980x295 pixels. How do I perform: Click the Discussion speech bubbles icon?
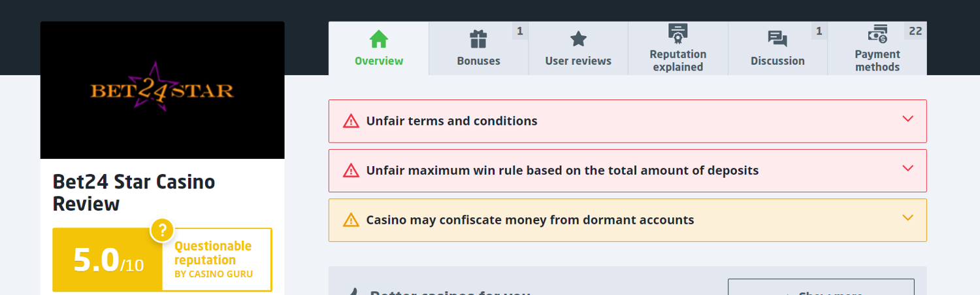point(777,39)
